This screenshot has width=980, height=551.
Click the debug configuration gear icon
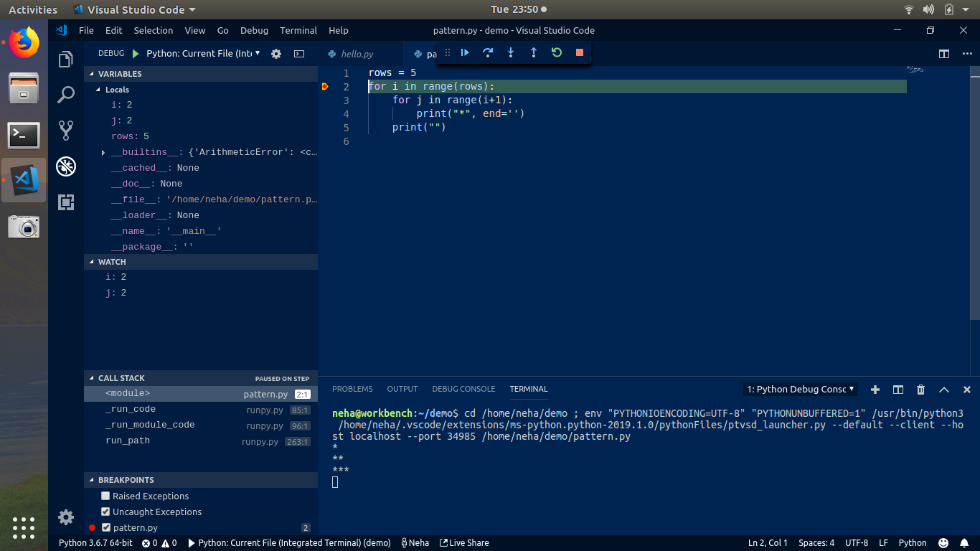pos(275,53)
